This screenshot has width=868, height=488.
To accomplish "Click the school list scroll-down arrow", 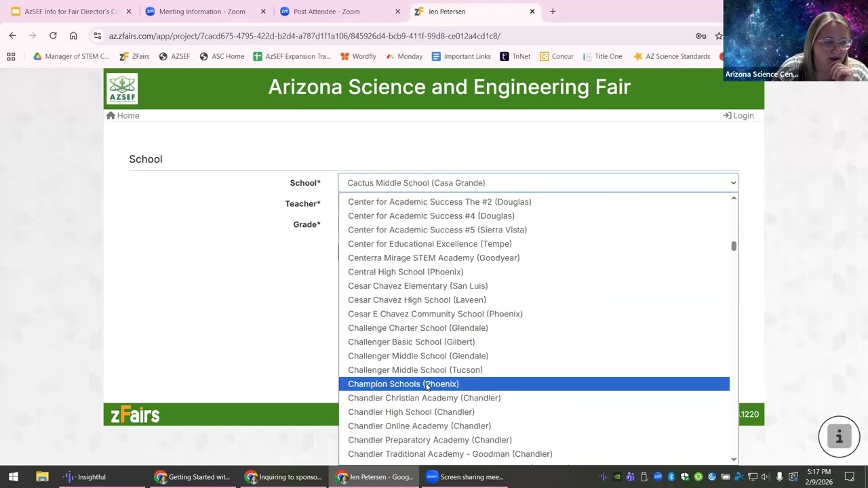I will 734,460.
